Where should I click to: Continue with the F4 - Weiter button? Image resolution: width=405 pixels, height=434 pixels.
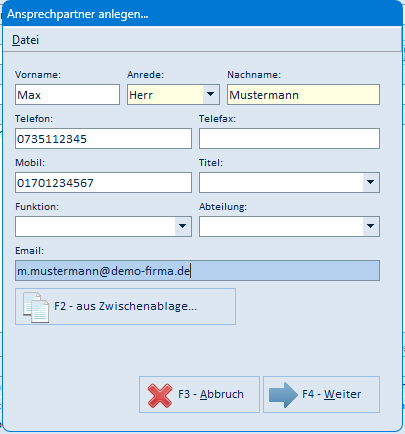click(x=321, y=395)
